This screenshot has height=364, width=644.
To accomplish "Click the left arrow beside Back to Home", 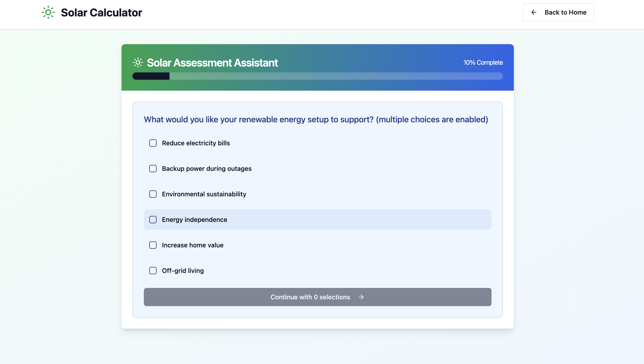I will coord(534,12).
